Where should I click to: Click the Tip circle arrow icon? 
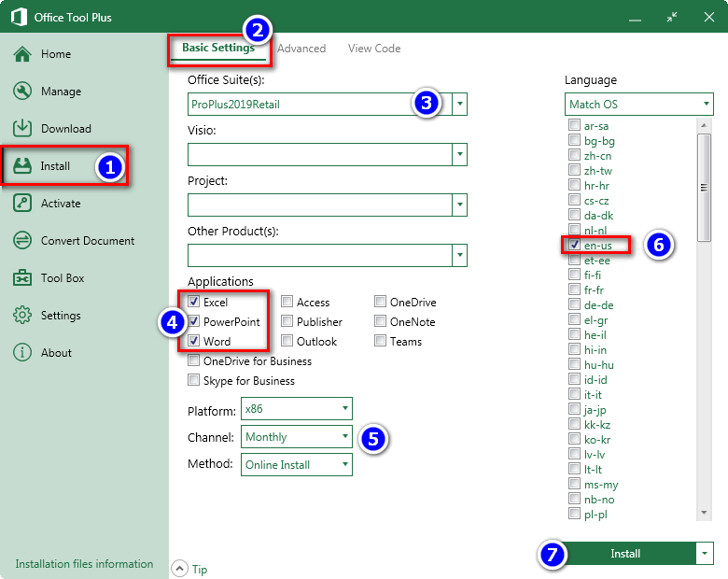(x=179, y=569)
